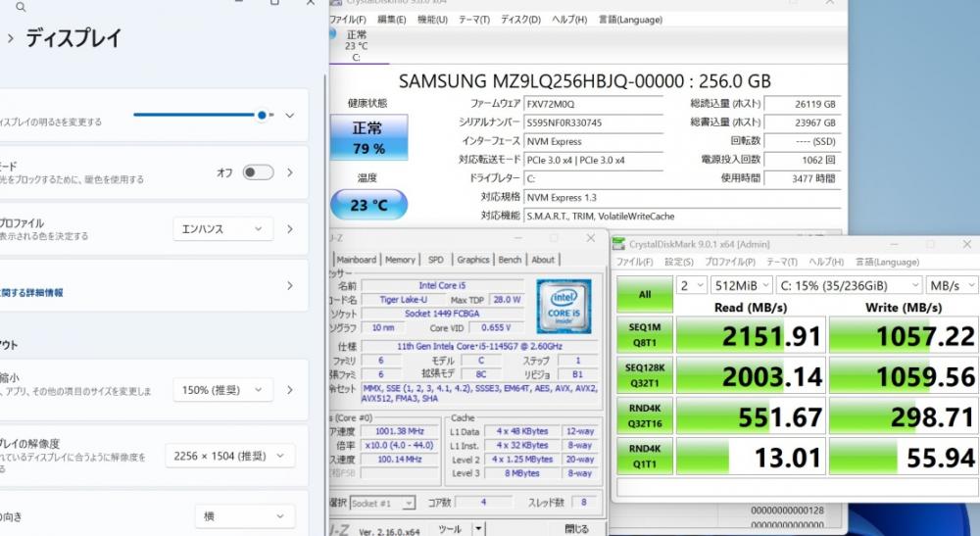
Task: Click the 55.94 RND4K Q1T1 write result
Action: click(904, 457)
